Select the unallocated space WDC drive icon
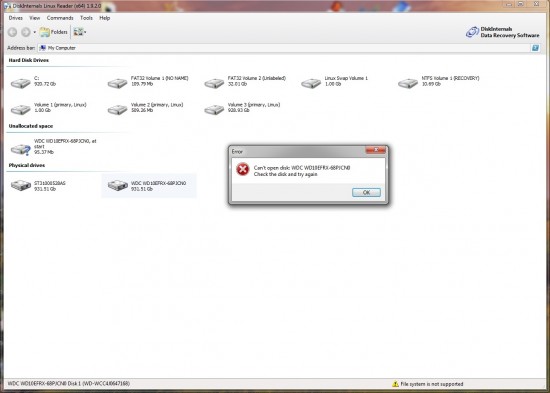The height and width of the screenshot is (393, 550). [21, 149]
